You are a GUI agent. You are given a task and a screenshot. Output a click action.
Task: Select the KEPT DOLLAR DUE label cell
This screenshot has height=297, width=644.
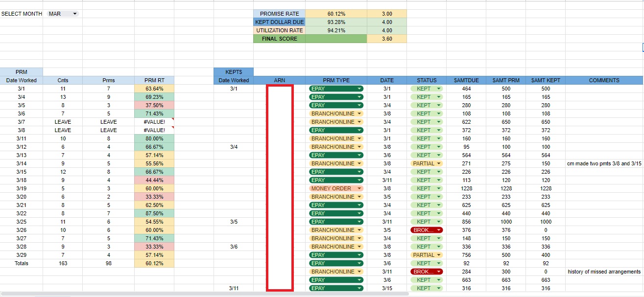click(x=279, y=22)
